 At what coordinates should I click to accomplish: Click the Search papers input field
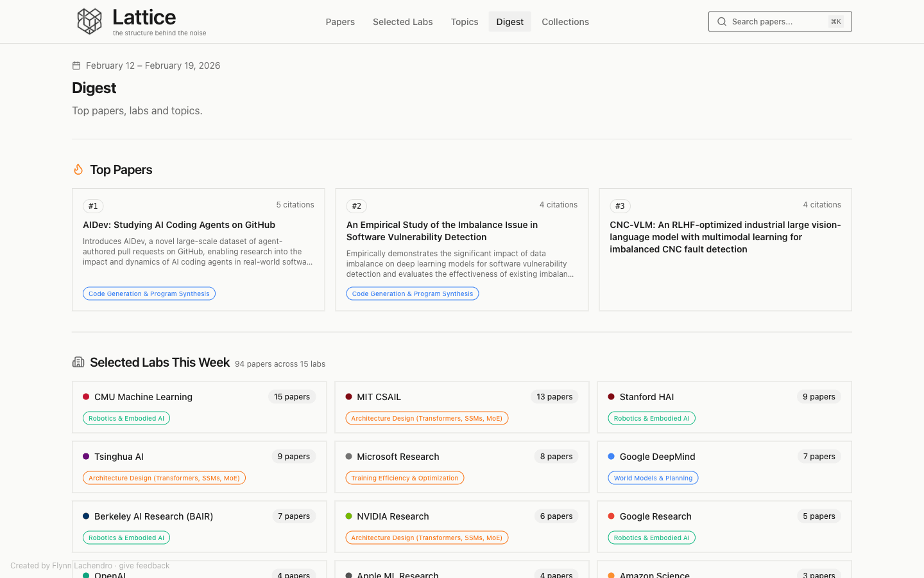[x=780, y=21]
